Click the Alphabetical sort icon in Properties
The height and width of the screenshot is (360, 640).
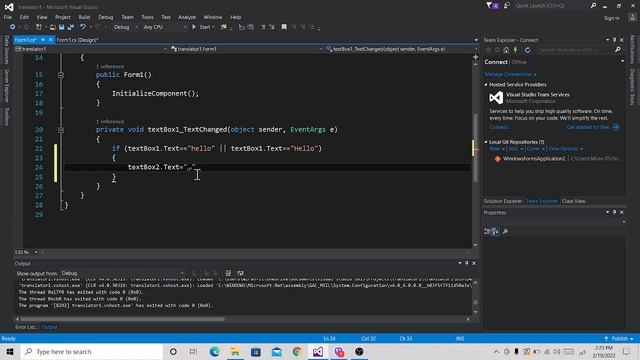pyautogui.click(x=495, y=231)
